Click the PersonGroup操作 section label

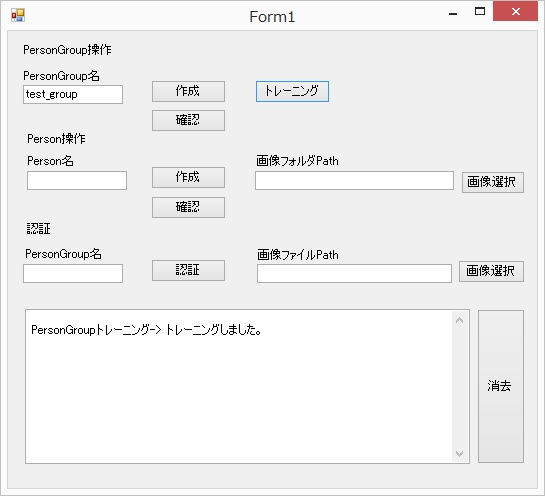[x=67, y=50]
